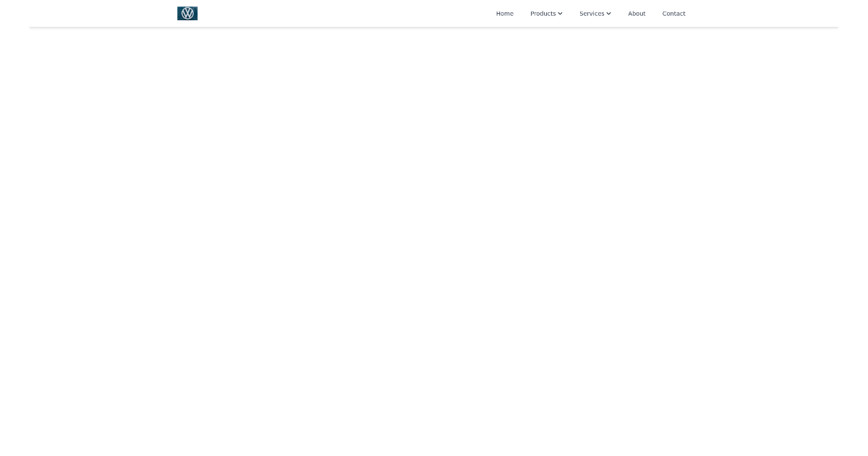Click the emblem at the navbar left
868x456 pixels.
tap(187, 13)
